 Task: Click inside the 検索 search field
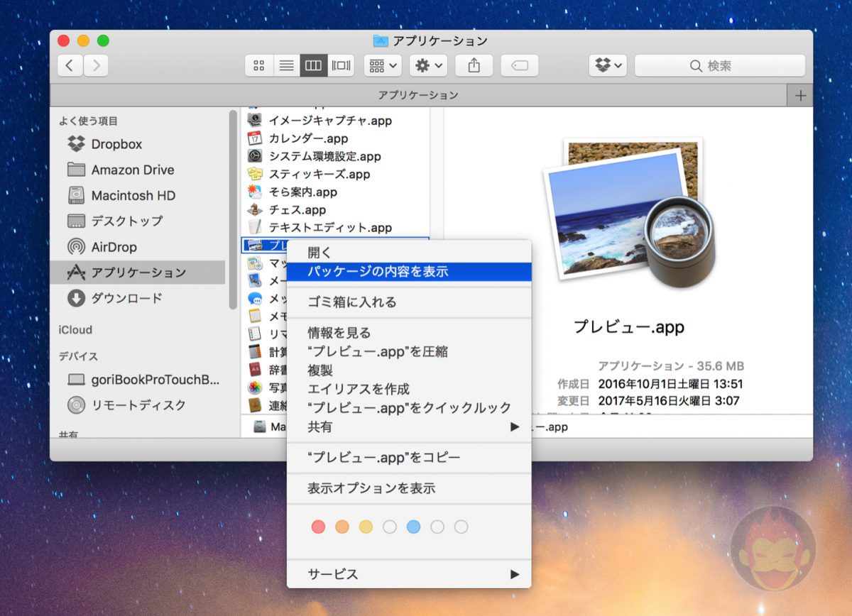(720, 65)
